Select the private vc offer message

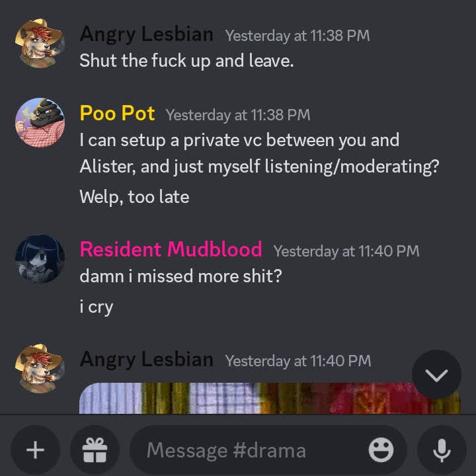(260, 153)
